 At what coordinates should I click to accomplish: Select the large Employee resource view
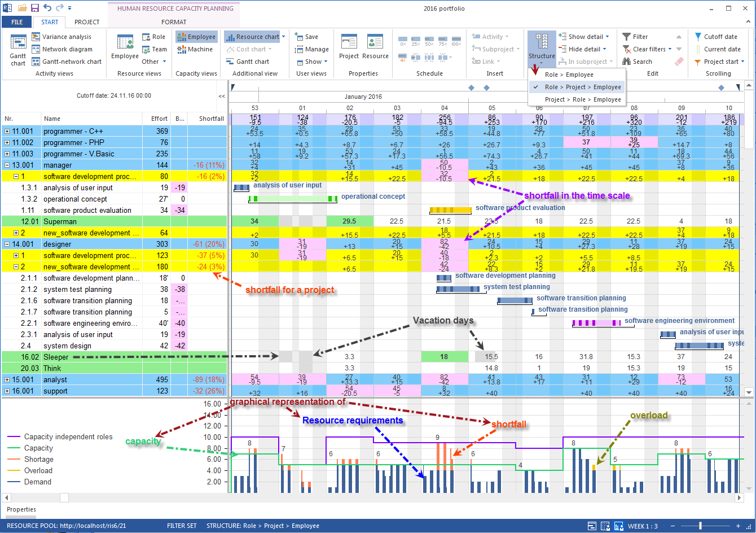point(125,47)
